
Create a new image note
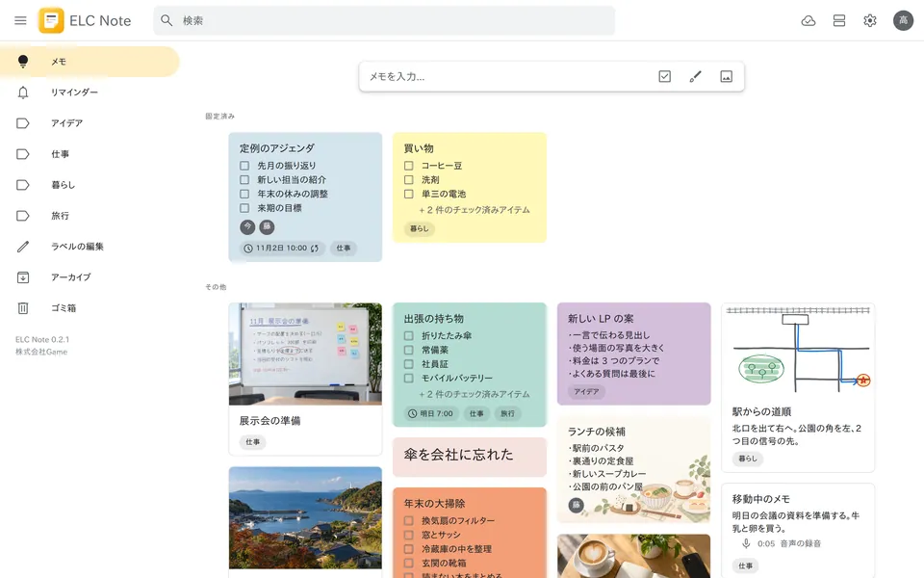click(x=726, y=77)
